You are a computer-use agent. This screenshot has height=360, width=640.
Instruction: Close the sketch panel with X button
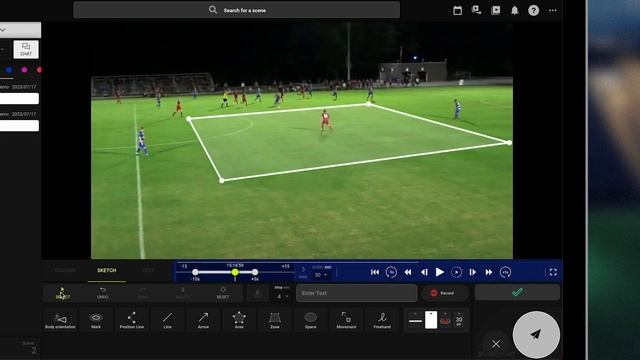click(x=496, y=344)
